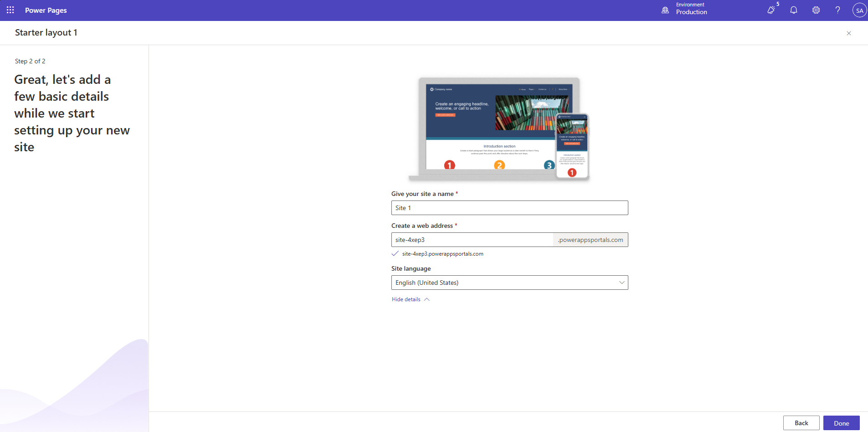Click the second bell notification icon
This screenshot has height=432, width=868.
point(793,10)
